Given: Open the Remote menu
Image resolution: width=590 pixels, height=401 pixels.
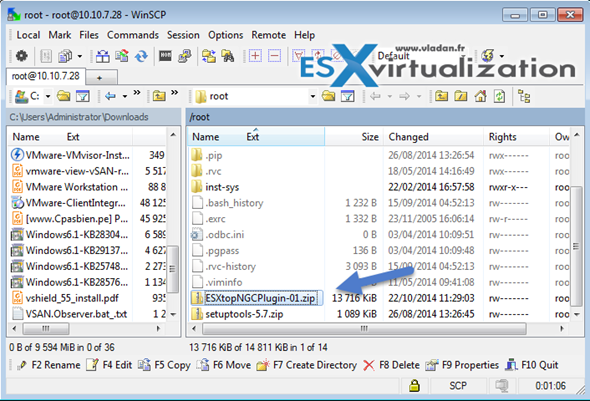Looking at the screenshot, I should click(x=269, y=35).
